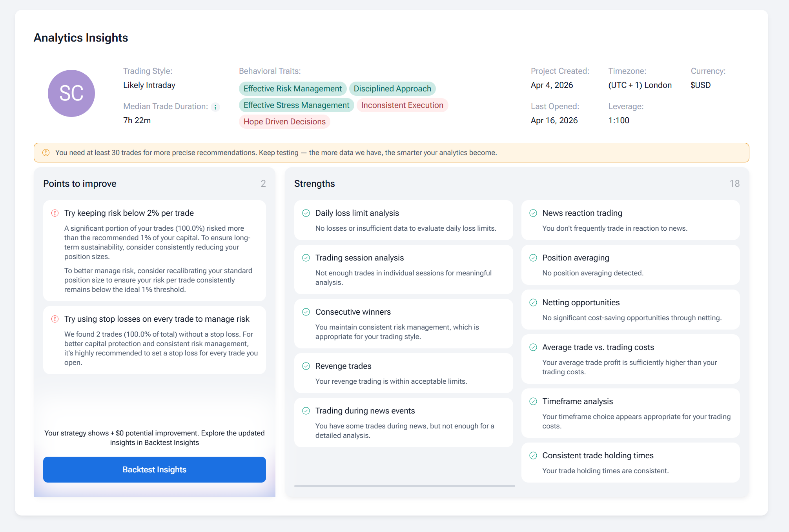Select Effective Risk Management trait tag

[x=293, y=89]
